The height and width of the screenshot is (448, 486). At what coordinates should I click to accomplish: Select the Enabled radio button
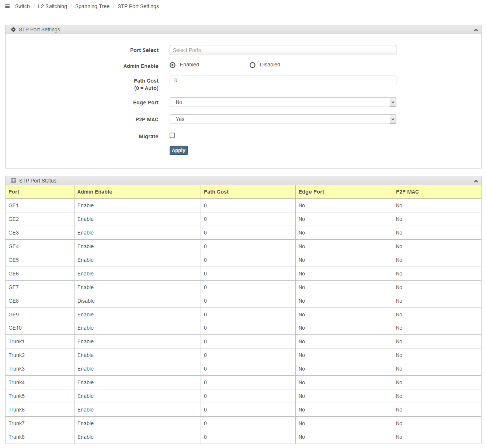tap(173, 65)
